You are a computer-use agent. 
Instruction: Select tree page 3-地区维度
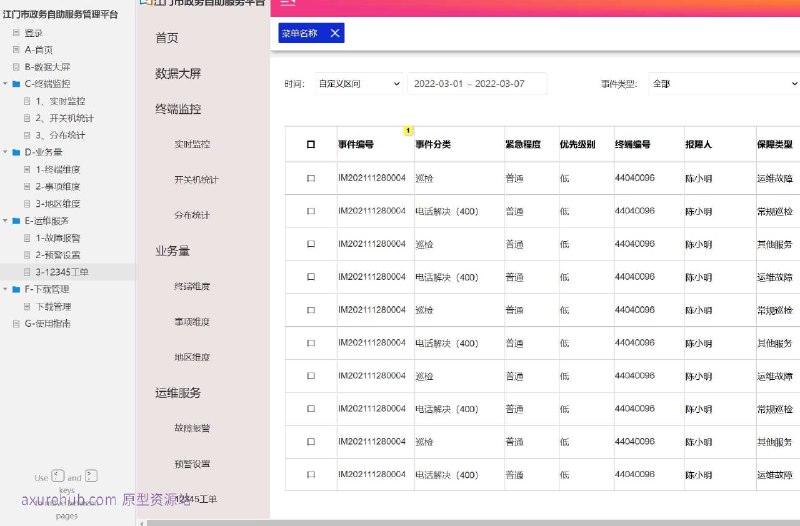[58, 204]
